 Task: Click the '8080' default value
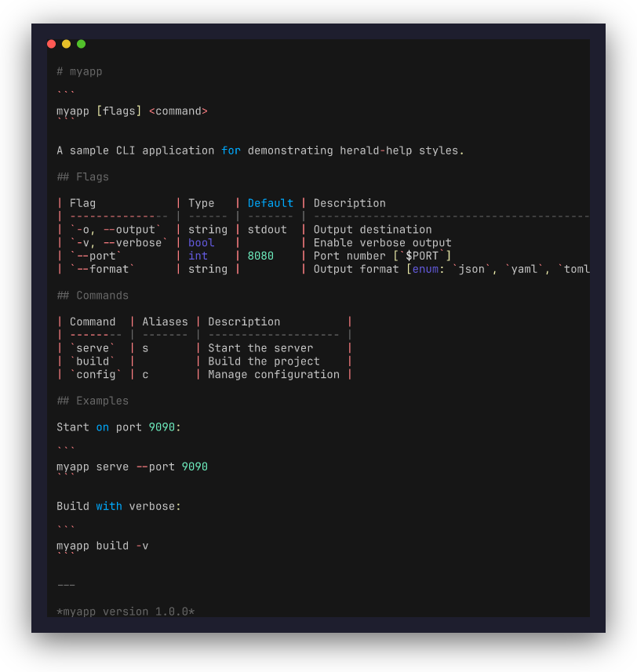click(x=260, y=256)
